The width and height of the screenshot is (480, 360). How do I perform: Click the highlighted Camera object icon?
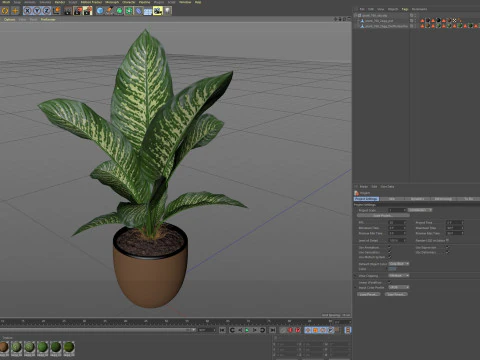click(158, 11)
